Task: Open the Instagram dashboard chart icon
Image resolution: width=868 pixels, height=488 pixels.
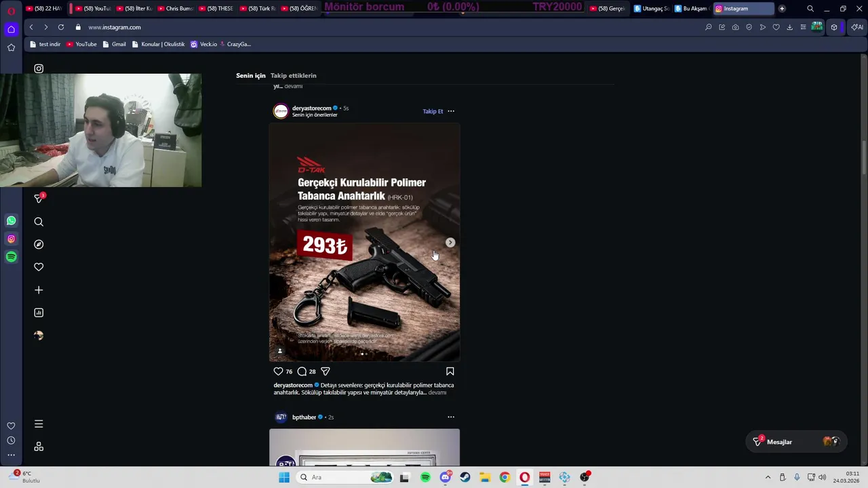Action: point(39,312)
